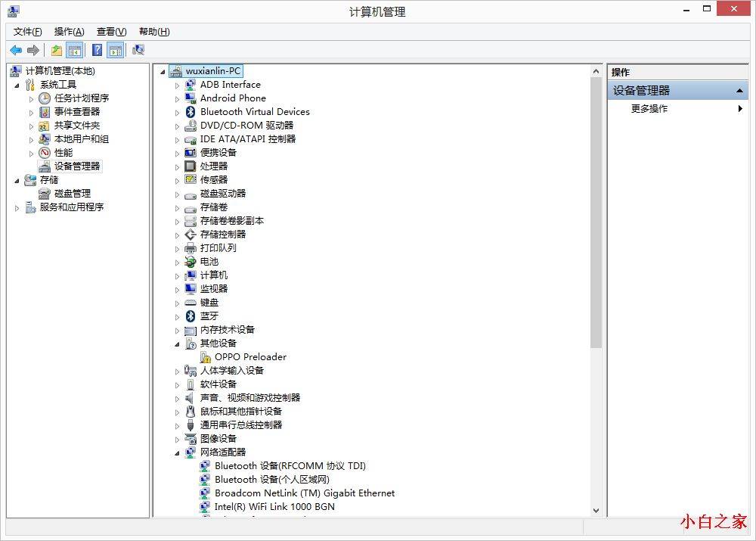Viewport: 756px width, 541px height.
Task: Select Broadcom NetLink (TM) Gigabit Ethernet
Action: 304,493
